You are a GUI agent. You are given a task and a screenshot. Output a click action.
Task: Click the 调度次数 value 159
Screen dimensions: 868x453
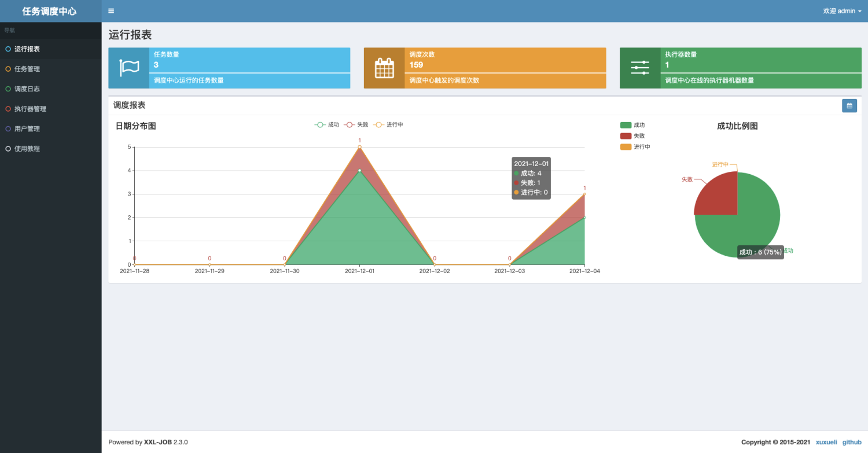coord(416,65)
